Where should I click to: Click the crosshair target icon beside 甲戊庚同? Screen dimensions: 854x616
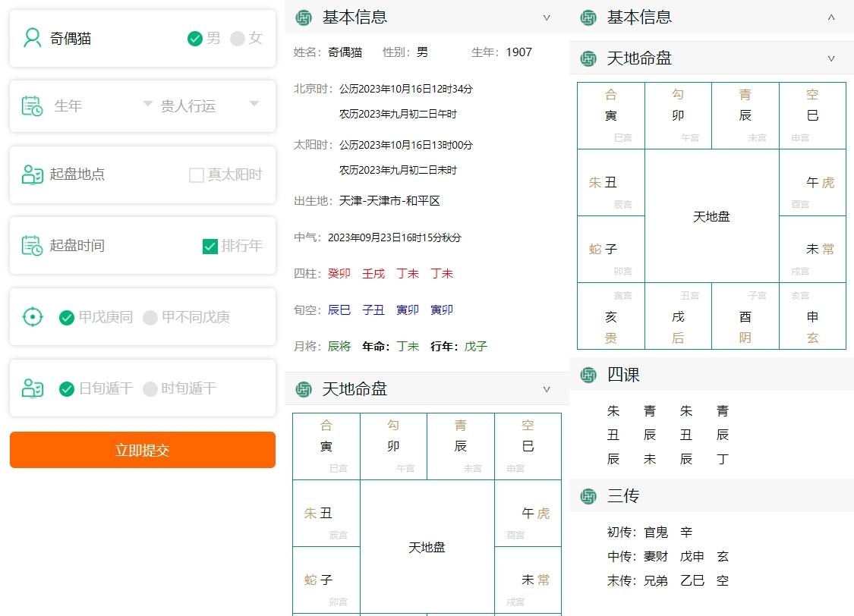pos(32,316)
